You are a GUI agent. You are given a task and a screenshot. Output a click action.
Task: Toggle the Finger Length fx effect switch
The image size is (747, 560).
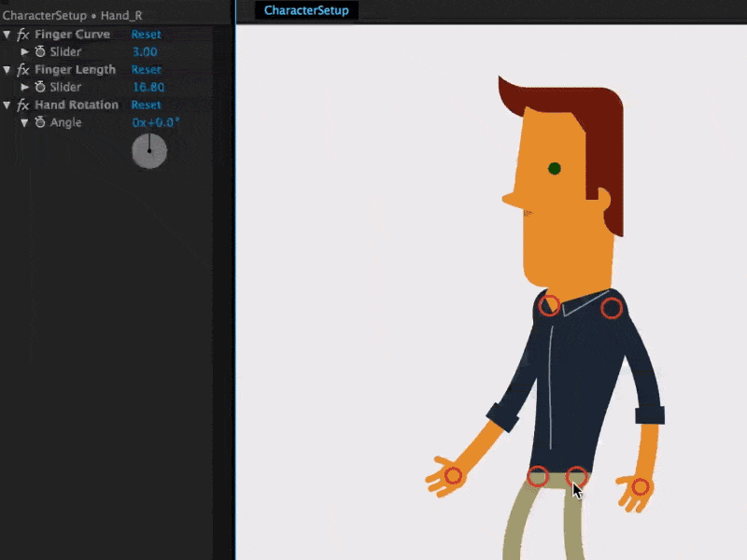pos(22,70)
